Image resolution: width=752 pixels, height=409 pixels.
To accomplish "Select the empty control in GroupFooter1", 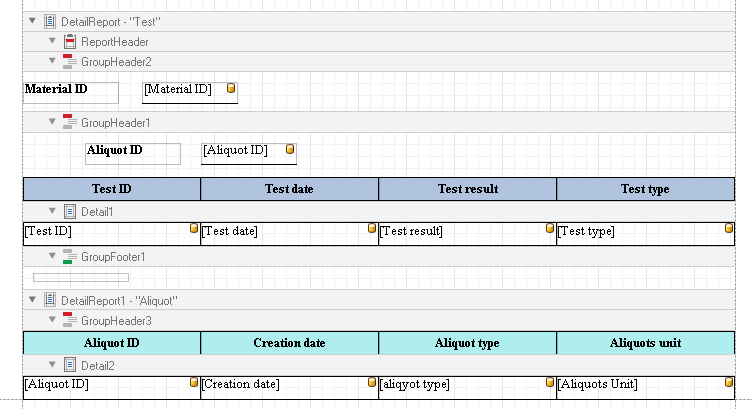I will point(80,277).
